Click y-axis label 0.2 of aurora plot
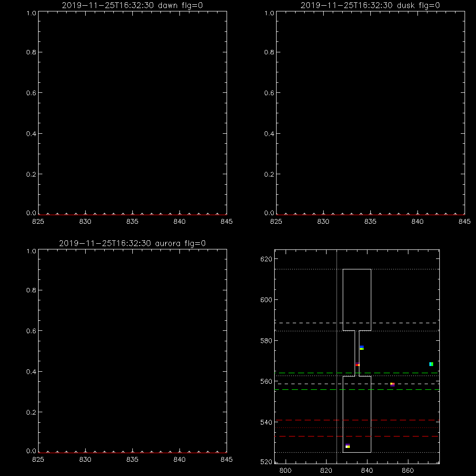This screenshot has width=476, height=476. click(x=31, y=412)
